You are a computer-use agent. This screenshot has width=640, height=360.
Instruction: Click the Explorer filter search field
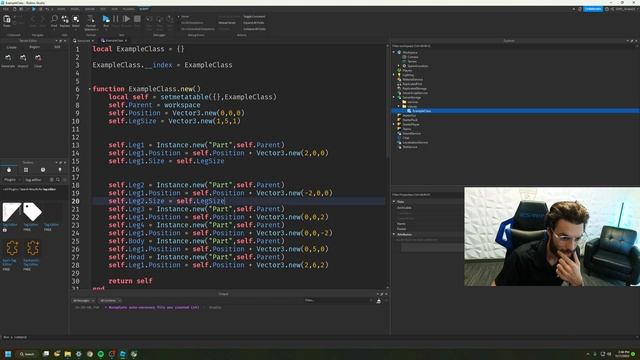514,46
